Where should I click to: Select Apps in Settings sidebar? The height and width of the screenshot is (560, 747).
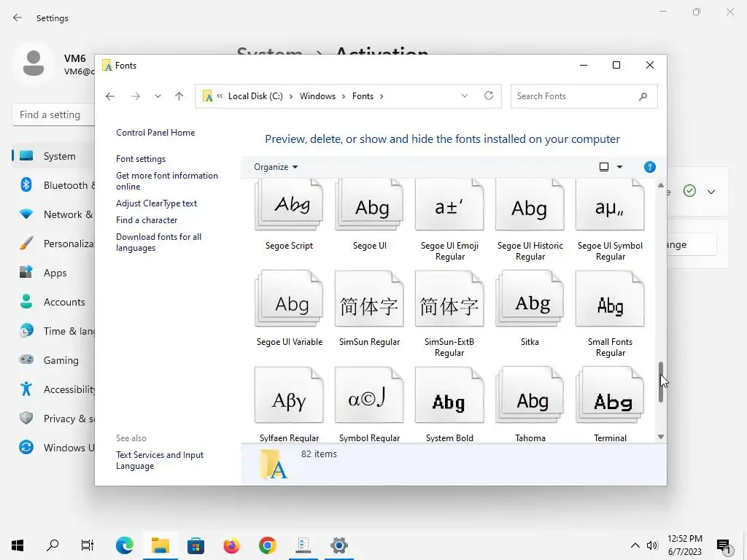tap(53, 273)
